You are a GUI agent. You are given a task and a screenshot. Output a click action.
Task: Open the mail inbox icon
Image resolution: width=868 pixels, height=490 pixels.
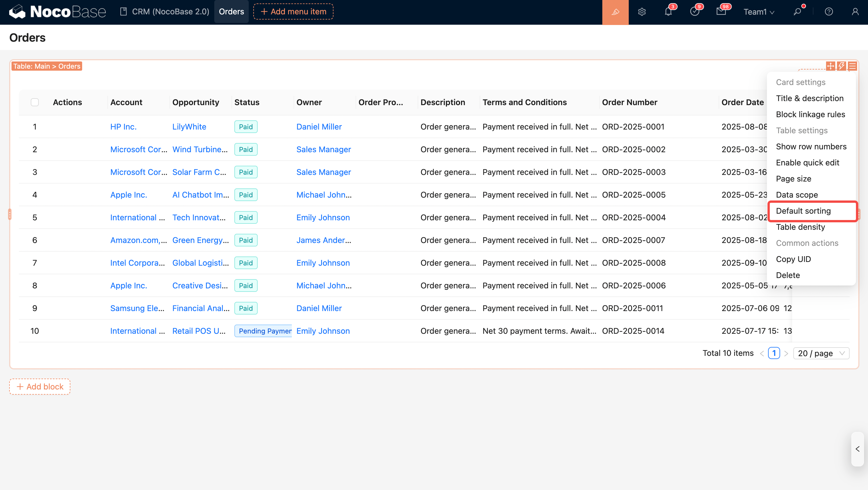(721, 12)
